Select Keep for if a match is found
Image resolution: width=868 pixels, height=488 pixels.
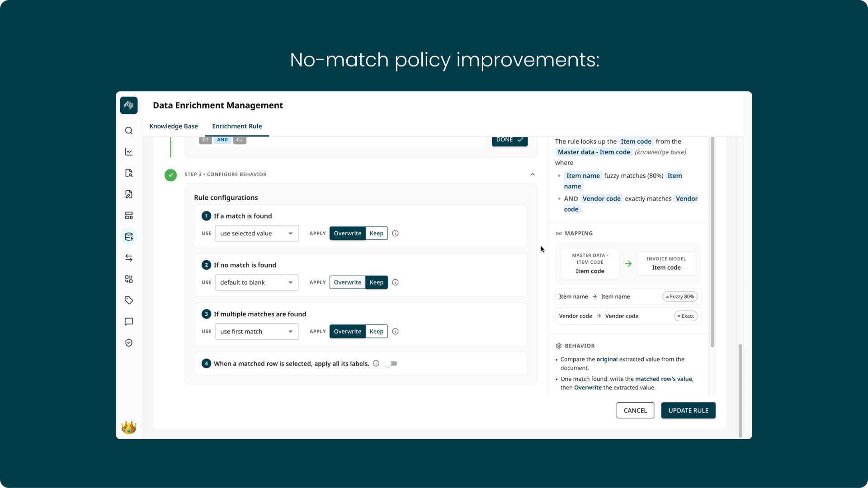point(377,234)
